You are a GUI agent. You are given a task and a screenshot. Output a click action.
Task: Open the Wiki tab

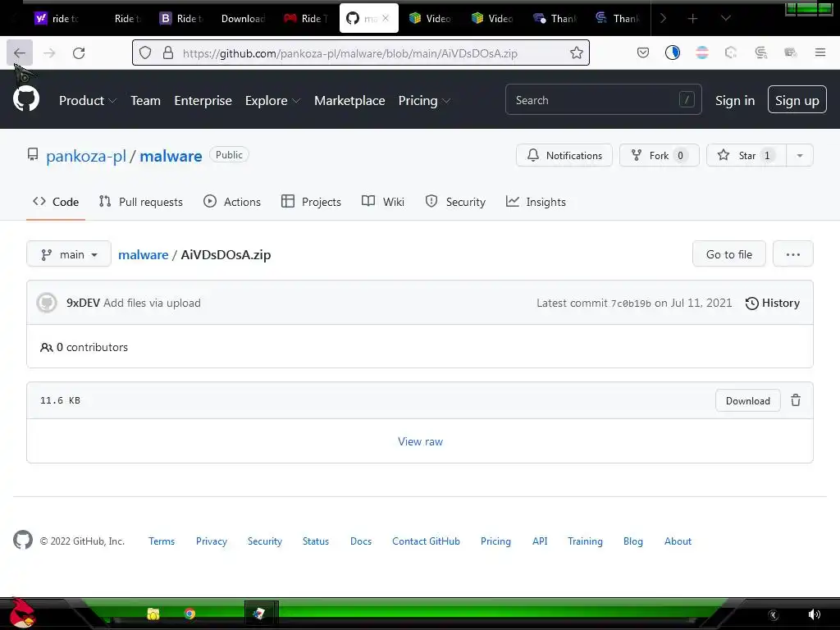[x=383, y=202]
